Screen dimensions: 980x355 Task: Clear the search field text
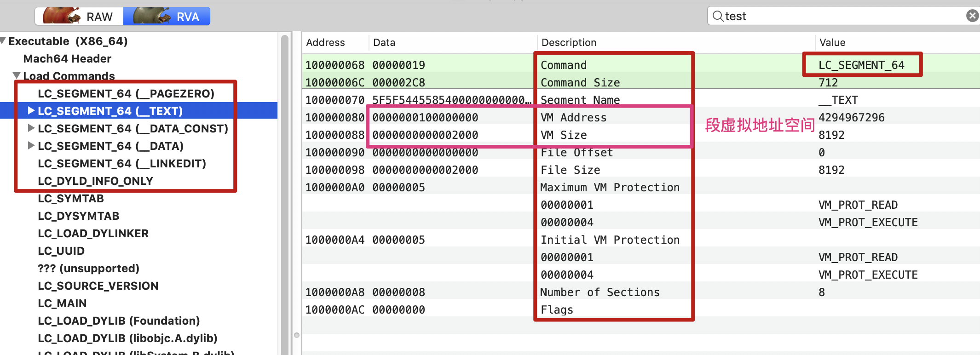pos(972,16)
